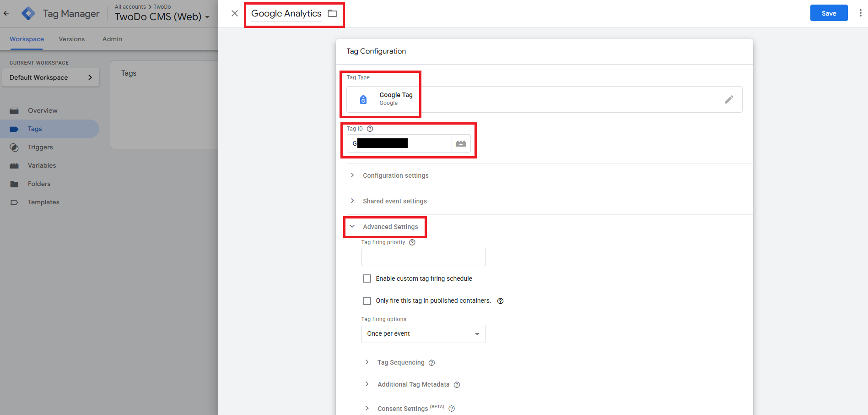This screenshot has width=868, height=415.
Task: Click inside the Tag firing priority field
Action: [x=423, y=257]
